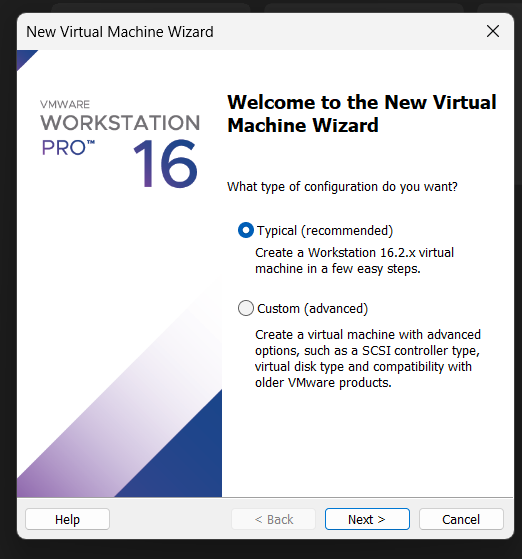Viewport: 522px width, 559px height.
Task: Click the 'Welcome to the New Virtual' heading
Action: tap(362, 102)
